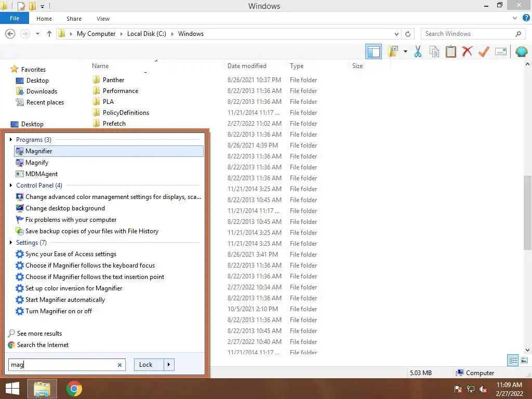Open the Classic Shell settings icon

click(x=521, y=51)
